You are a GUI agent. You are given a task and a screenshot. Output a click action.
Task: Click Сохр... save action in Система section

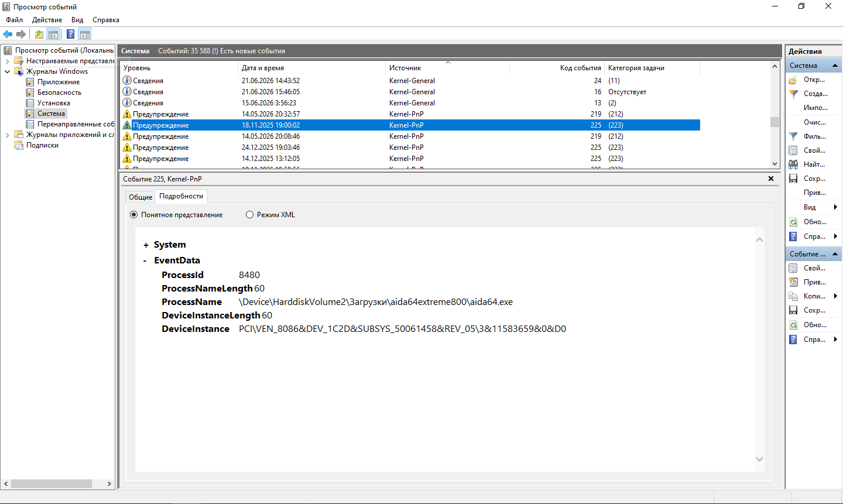[x=814, y=179]
